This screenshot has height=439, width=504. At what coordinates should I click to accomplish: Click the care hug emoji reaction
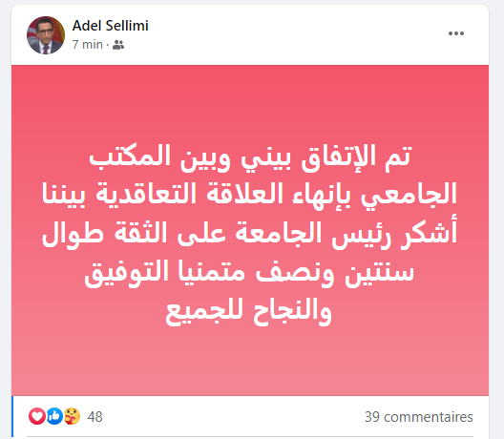point(72,416)
